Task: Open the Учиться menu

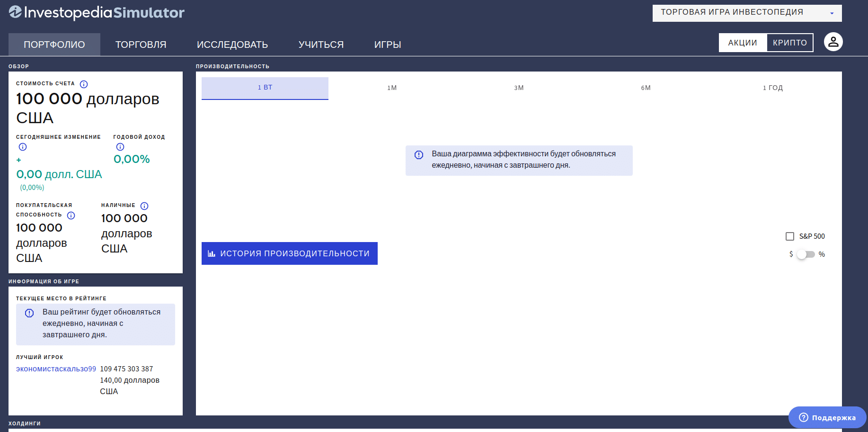Action: tap(321, 45)
